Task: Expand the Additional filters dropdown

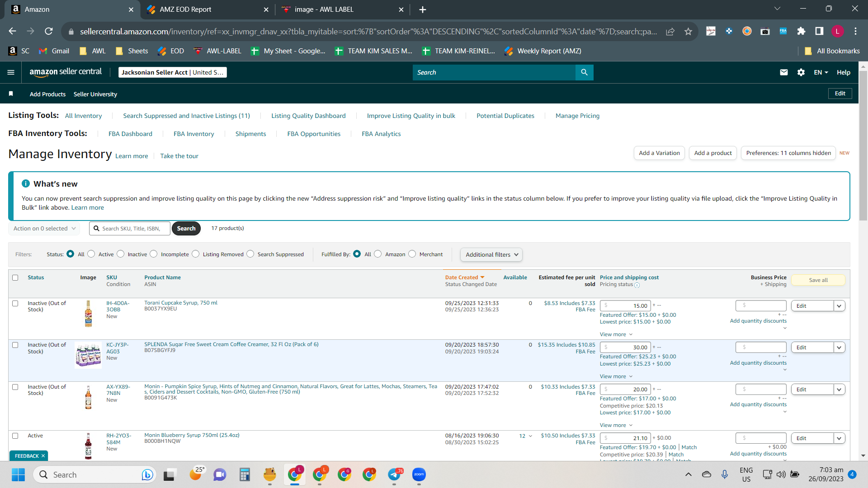Action: [491, 255]
